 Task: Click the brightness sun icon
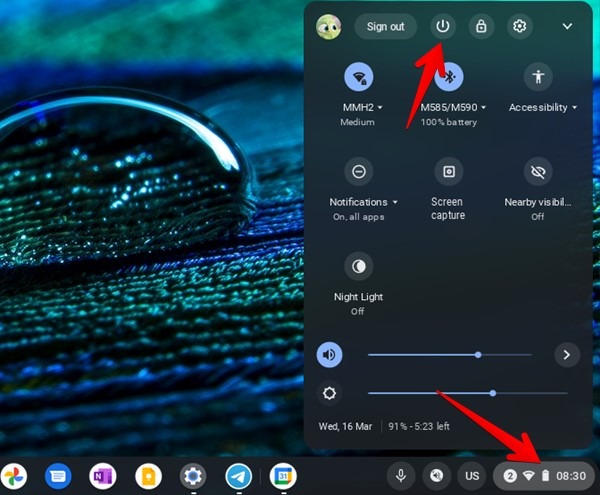329,393
